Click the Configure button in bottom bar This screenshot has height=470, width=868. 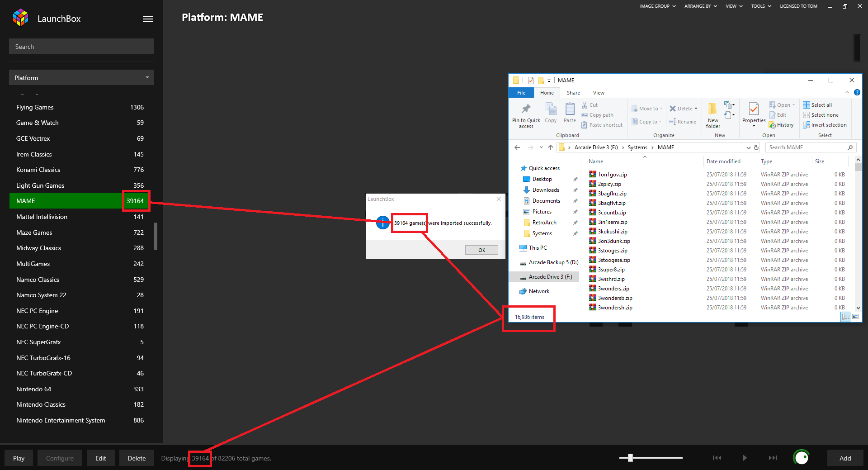tap(60, 458)
